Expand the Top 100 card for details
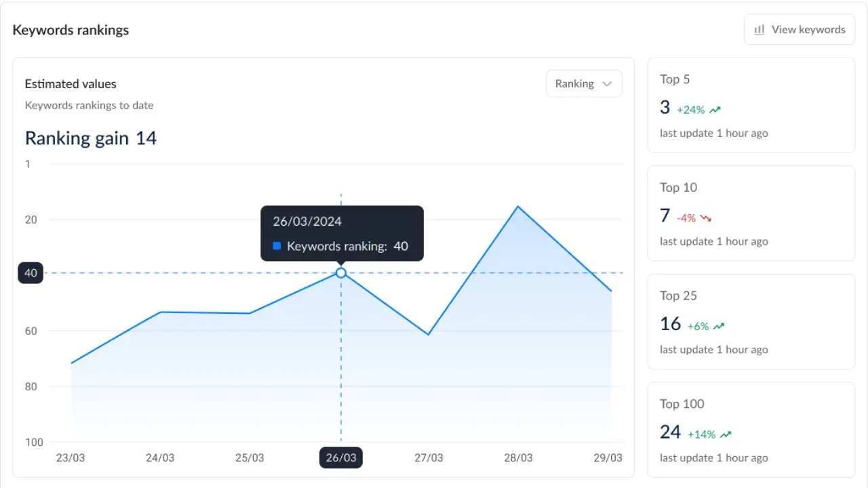The image size is (868, 488). point(751,430)
